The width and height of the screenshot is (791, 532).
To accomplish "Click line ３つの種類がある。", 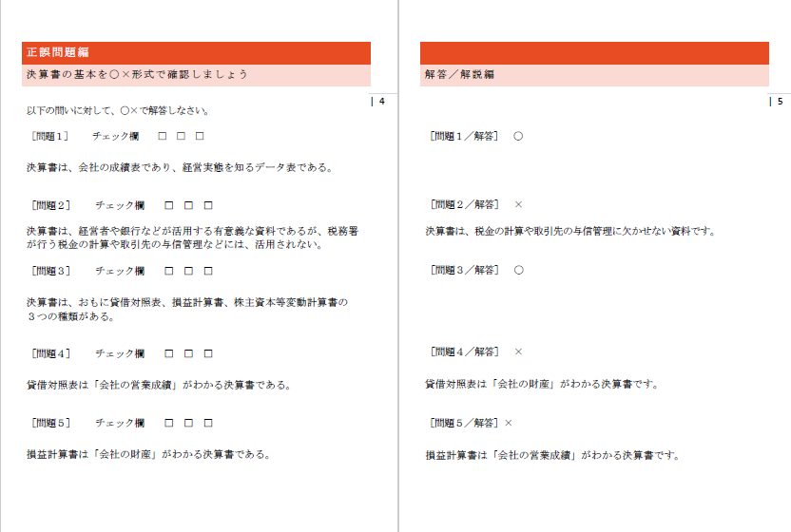I will pos(70,316).
